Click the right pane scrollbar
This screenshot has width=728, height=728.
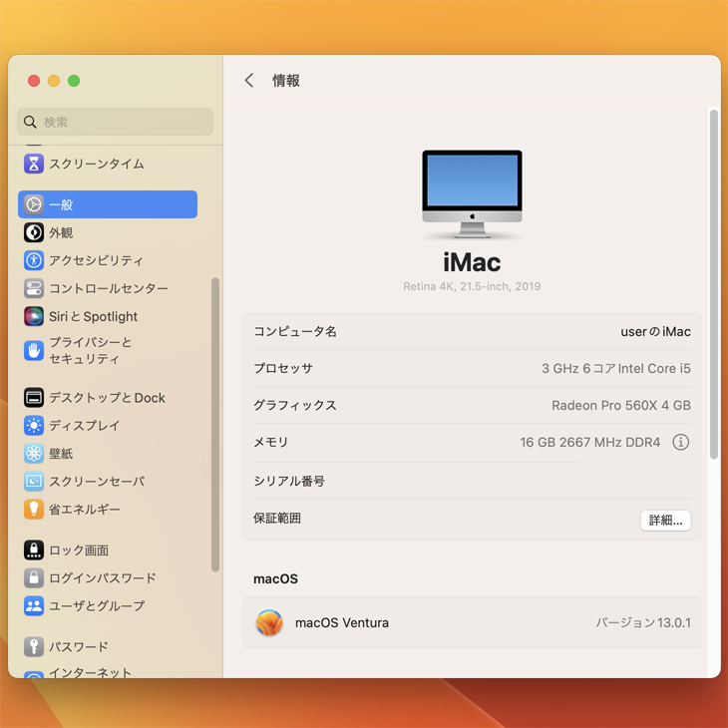pos(714,284)
